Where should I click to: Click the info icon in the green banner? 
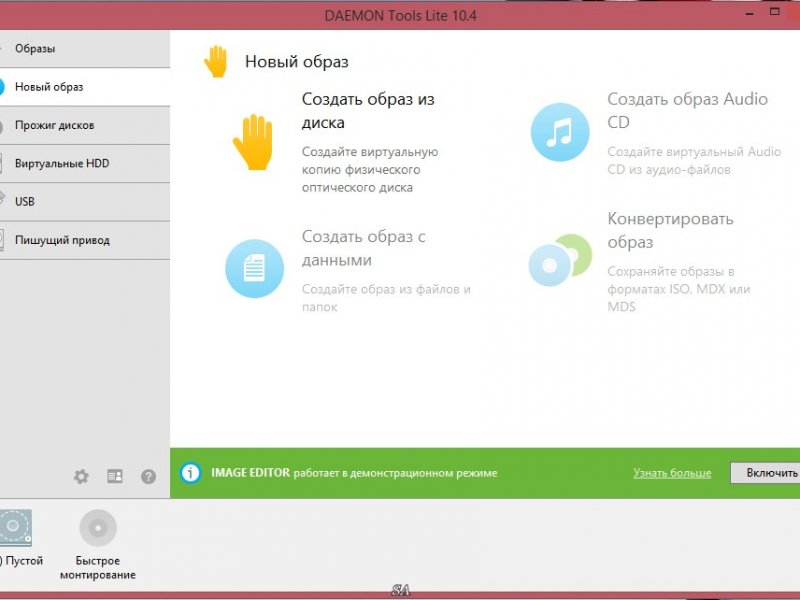[x=190, y=473]
